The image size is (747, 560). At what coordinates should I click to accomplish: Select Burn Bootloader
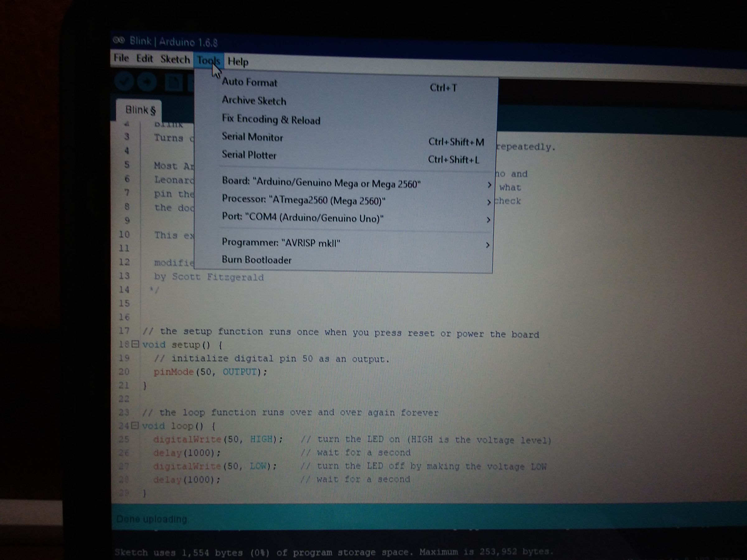point(257,259)
